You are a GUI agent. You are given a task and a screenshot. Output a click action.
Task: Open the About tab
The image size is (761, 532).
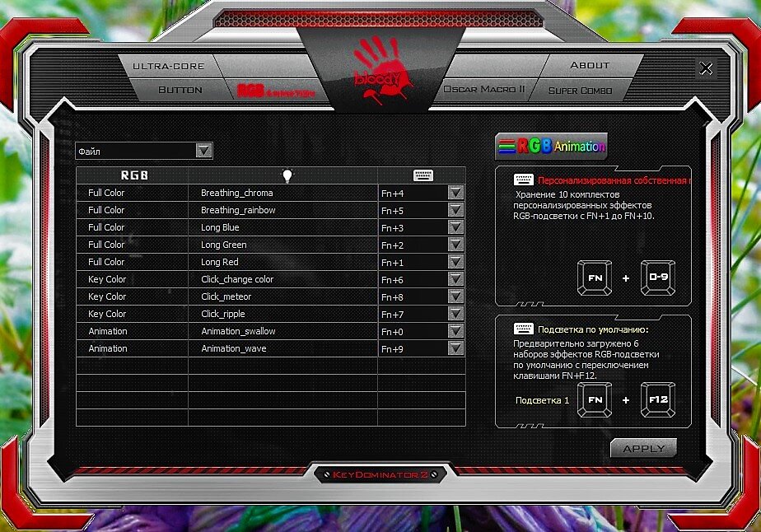(x=590, y=65)
